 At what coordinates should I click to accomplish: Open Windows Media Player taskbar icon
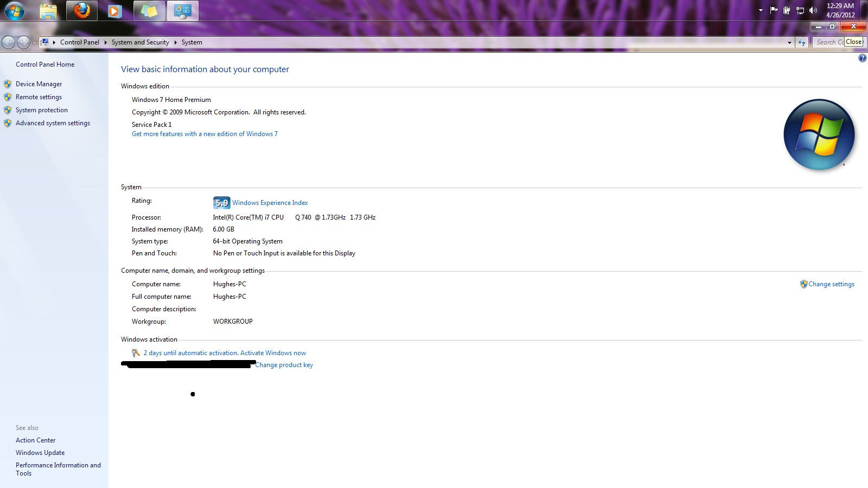114,11
